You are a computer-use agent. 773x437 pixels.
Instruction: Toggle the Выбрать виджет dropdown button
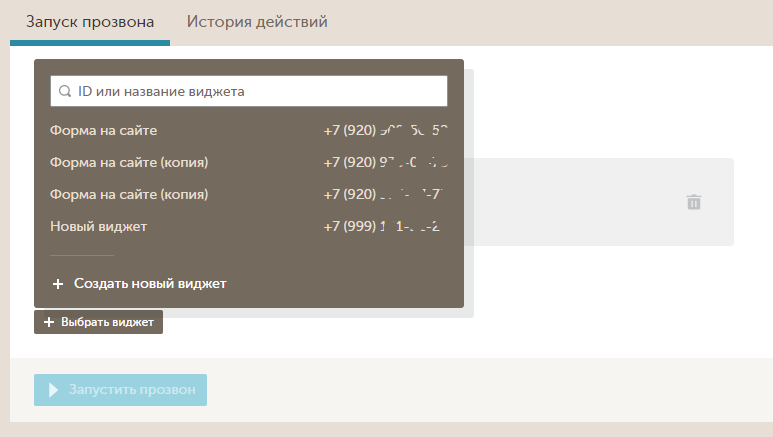[x=99, y=323]
